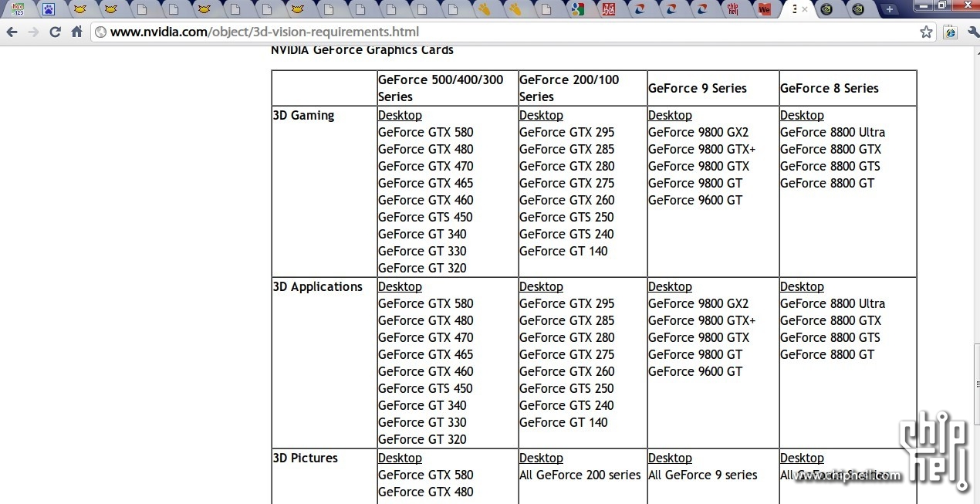Image resolution: width=980 pixels, height=504 pixels.
Task: Click the GeForce 500/400/300 Series column header
Action: coord(441,88)
